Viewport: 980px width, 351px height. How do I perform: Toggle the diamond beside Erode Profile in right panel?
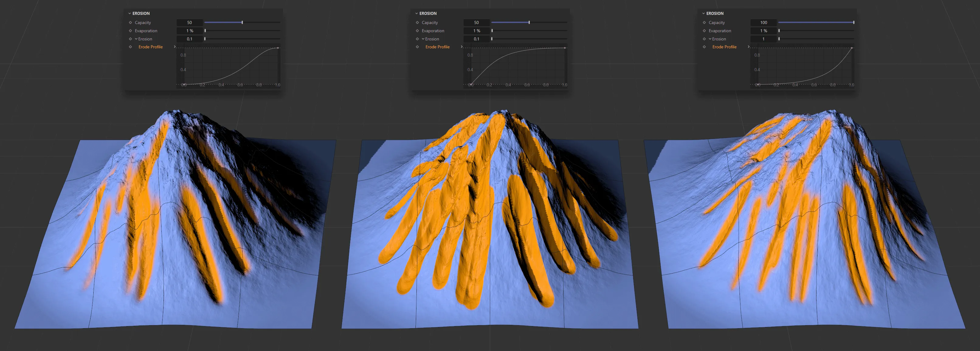[704, 47]
